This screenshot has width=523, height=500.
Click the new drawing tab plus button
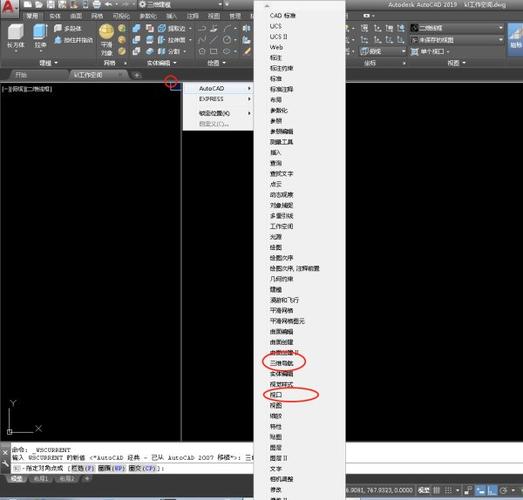tap(137, 75)
